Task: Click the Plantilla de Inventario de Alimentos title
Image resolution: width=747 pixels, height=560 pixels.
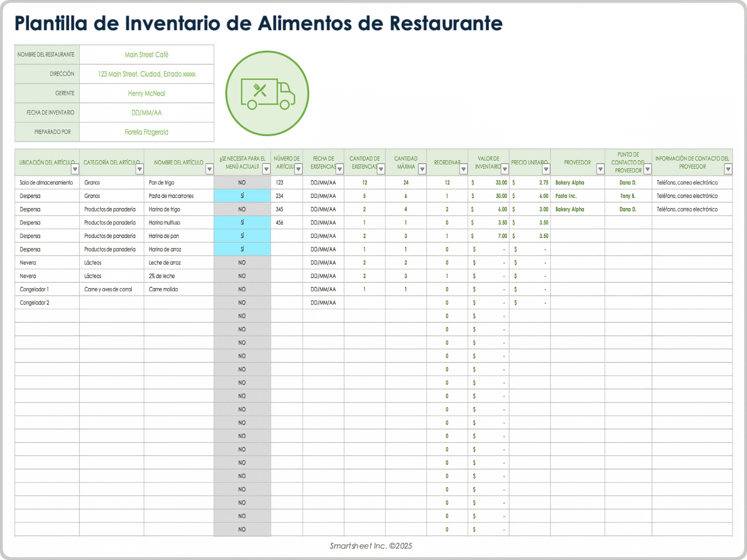Action: pyautogui.click(x=258, y=23)
